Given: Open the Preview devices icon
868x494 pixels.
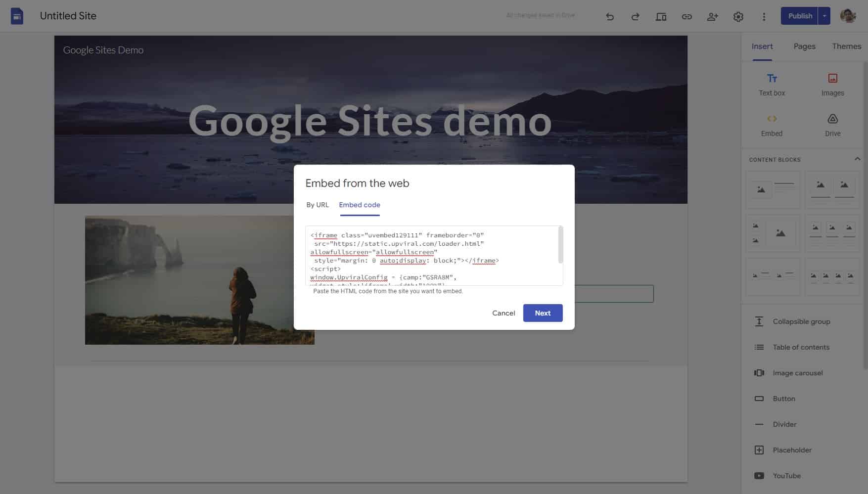Looking at the screenshot, I should pyautogui.click(x=661, y=16).
